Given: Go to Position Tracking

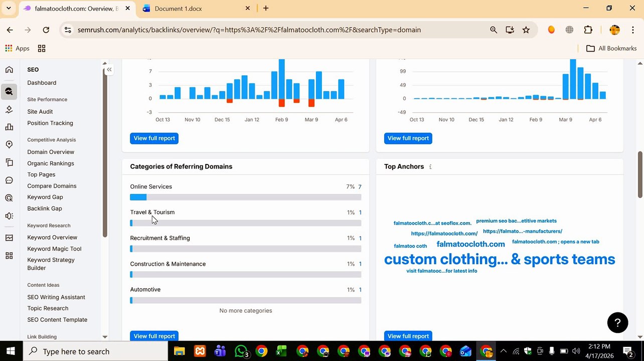Looking at the screenshot, I should 50,123.
